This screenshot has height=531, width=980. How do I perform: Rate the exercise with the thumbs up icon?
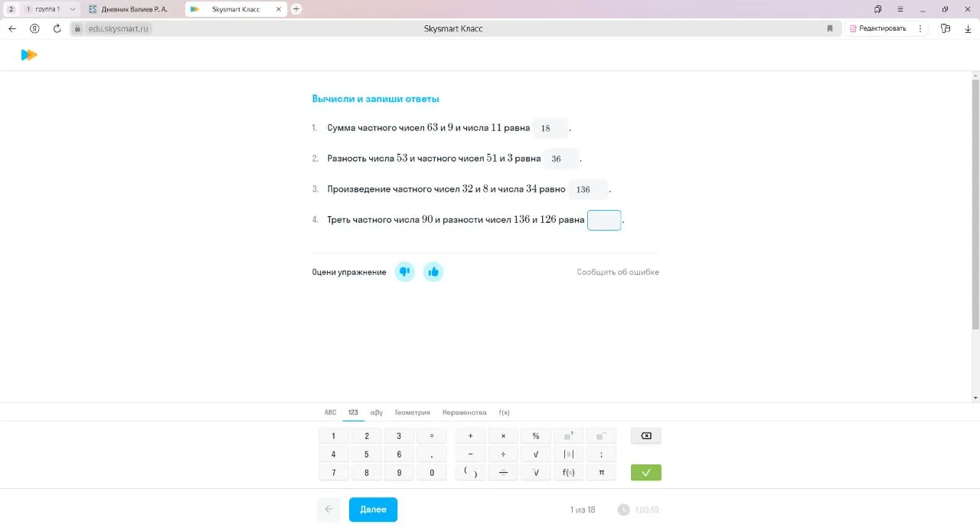point(433,271)
